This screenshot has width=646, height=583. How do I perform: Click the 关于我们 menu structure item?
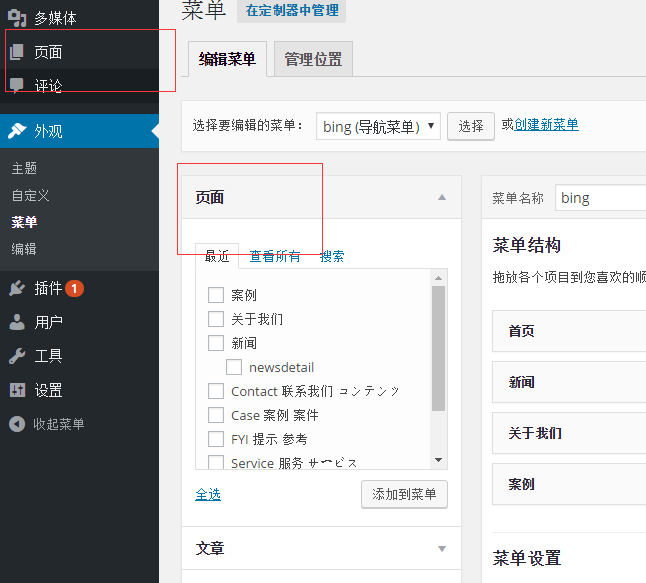click(569, 433)
